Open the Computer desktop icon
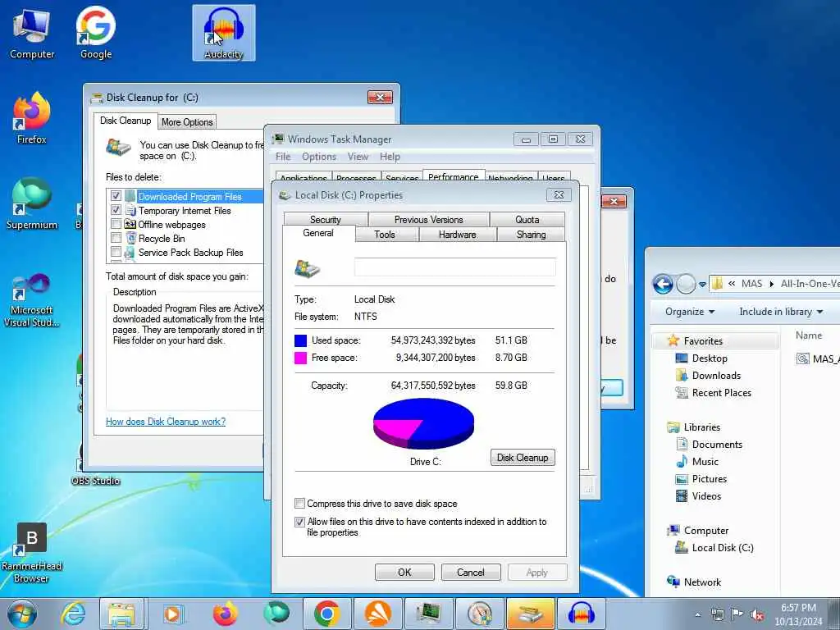840x630 pixels. tap(32, 32)
